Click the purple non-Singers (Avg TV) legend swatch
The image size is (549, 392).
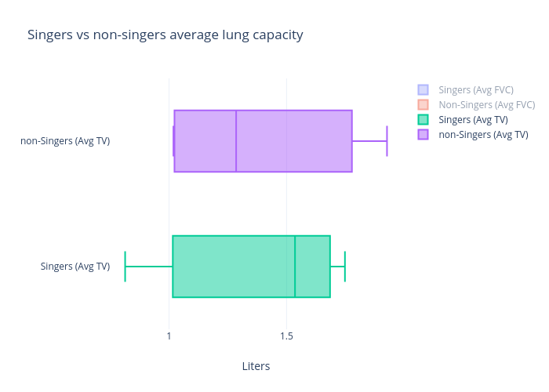point(423,135)
